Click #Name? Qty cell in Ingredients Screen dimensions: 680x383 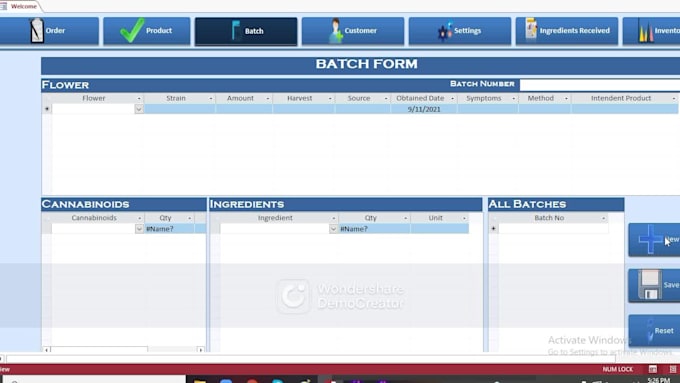coord(374,229)
